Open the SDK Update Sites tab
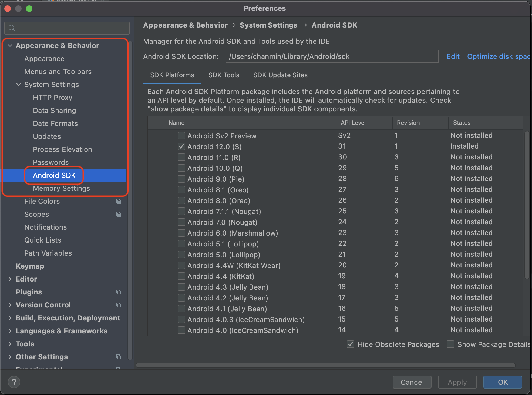 tap(280, 75)
